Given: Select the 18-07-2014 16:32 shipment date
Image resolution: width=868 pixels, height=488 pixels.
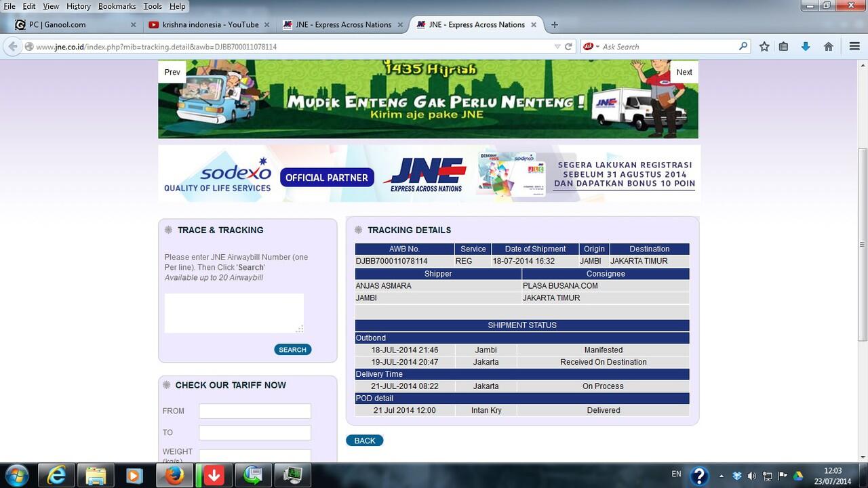Looking at the screenshot, I should (534, 261).
